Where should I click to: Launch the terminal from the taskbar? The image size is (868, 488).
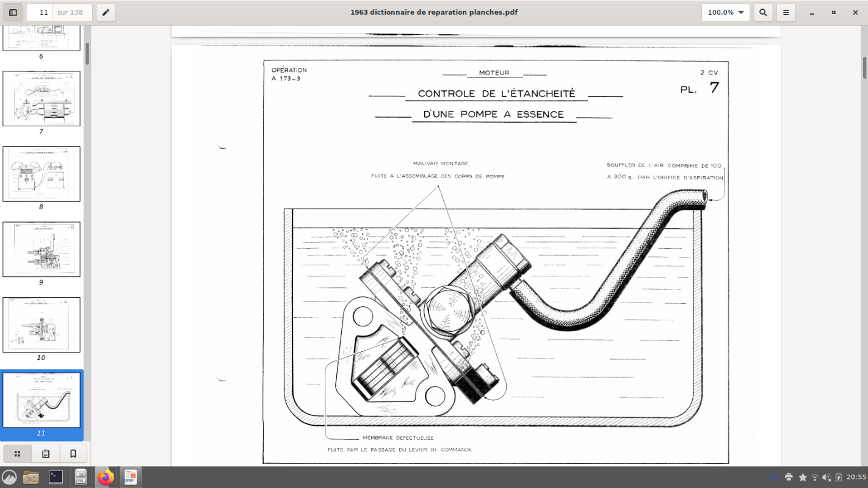pos(56,477)
